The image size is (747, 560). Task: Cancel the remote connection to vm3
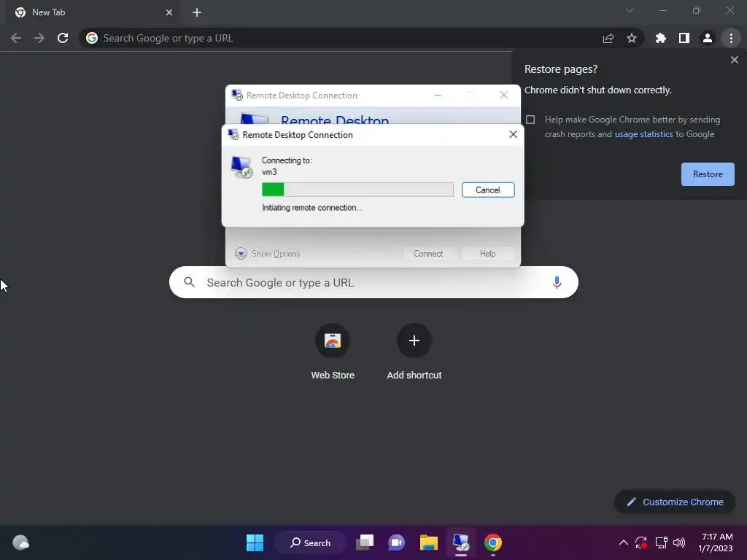click(488, 190)
